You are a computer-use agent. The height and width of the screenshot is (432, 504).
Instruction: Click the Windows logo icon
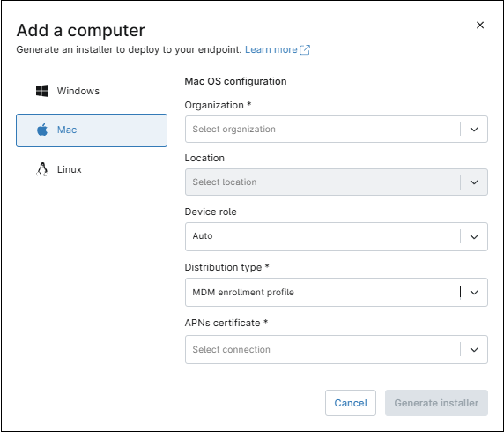click(42, 91)
